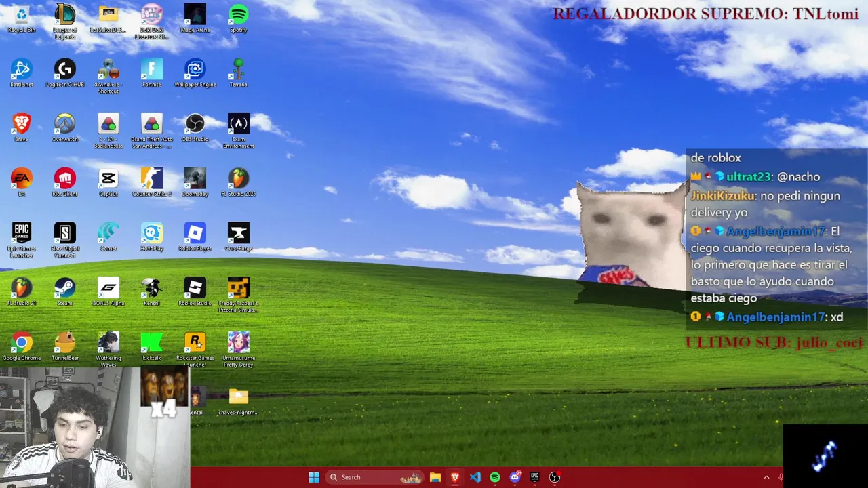Launch Mage Arena desktop shortcut
Image resolution: width=868 pixels, height=488 pixels.
(x=195, y=19)
